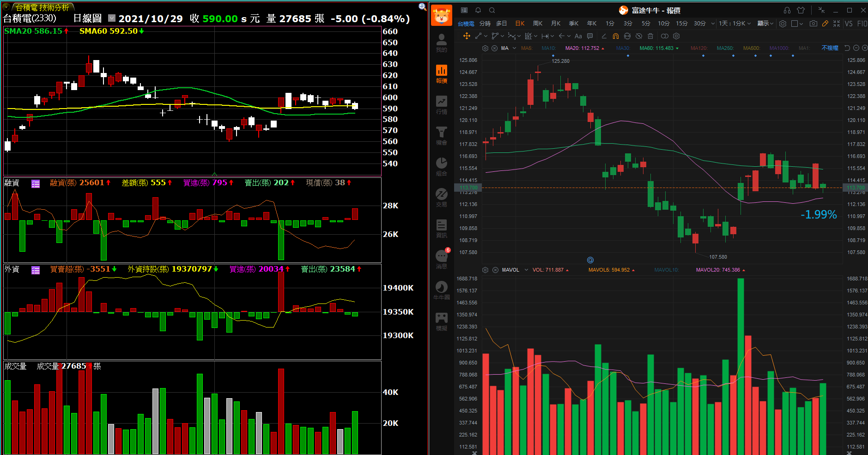868x455 pixels.
Task: Toggle the MA5 line visibility
Action: (x=527, y=48)
